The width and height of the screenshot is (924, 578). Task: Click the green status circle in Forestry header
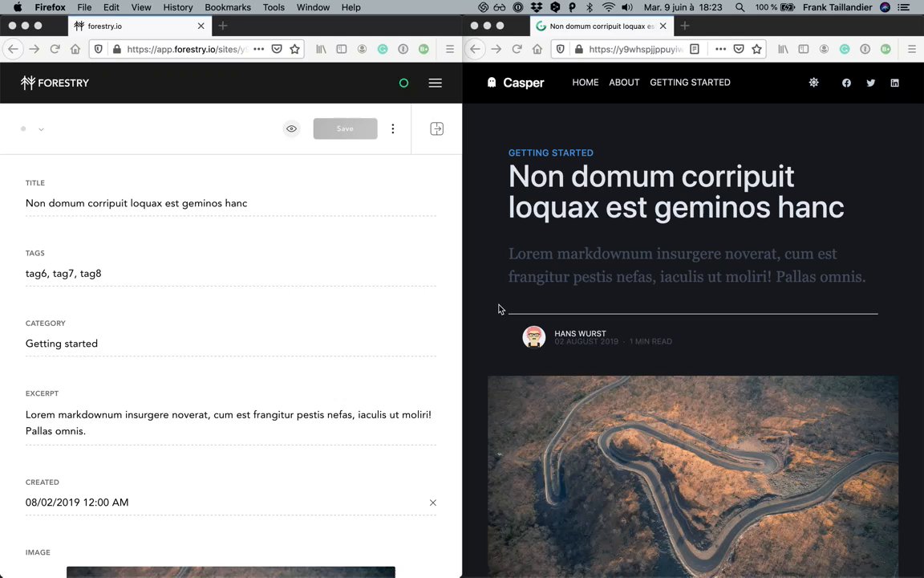pos(403,83)
